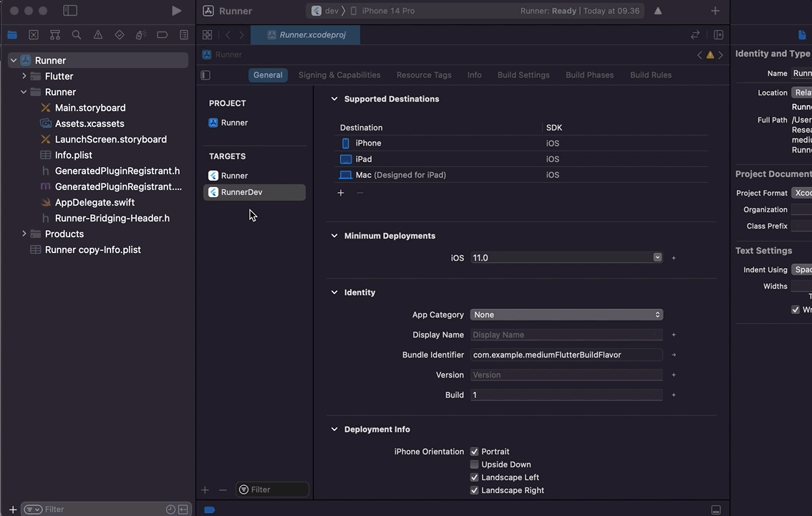Switch to the General tab

[x=268, y=75]
